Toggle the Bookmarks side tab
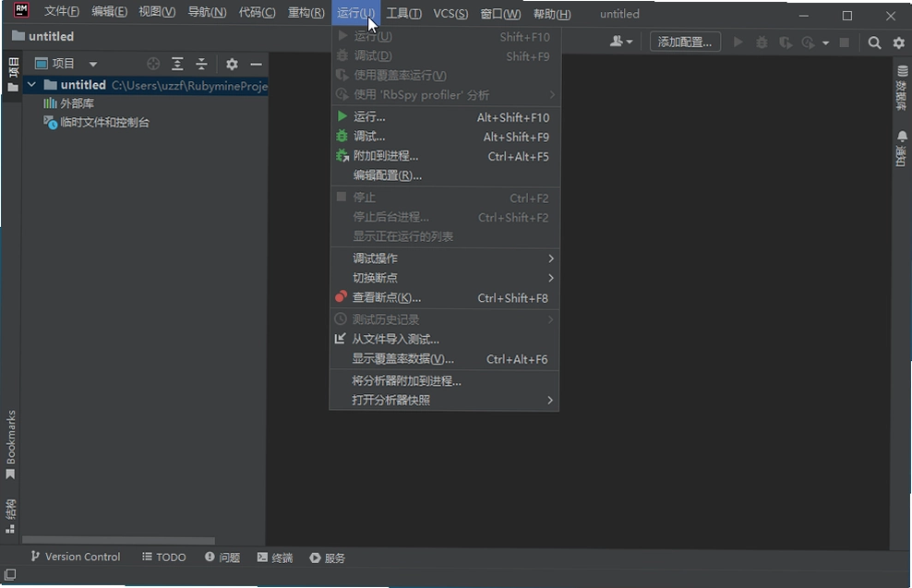Image resolution: width=912 pixels, height=588 pixels. pyautogui.click(x=10, y=444)
